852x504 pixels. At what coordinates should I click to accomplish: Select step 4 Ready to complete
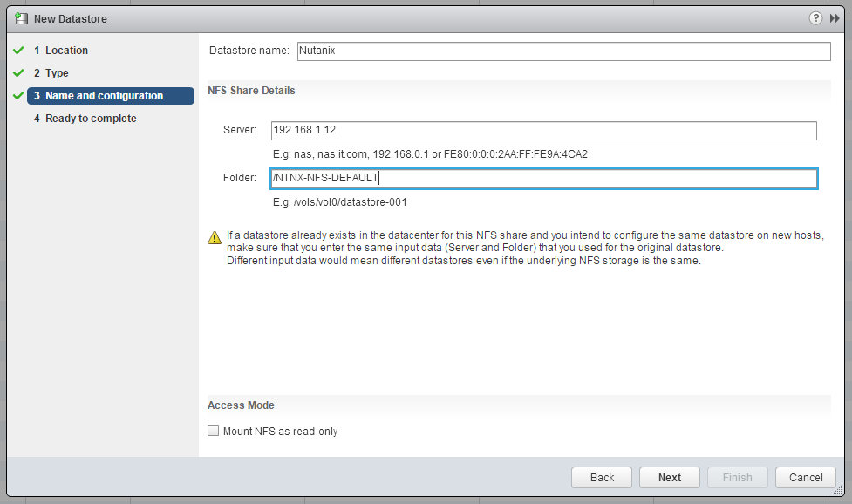click(91, 119)
